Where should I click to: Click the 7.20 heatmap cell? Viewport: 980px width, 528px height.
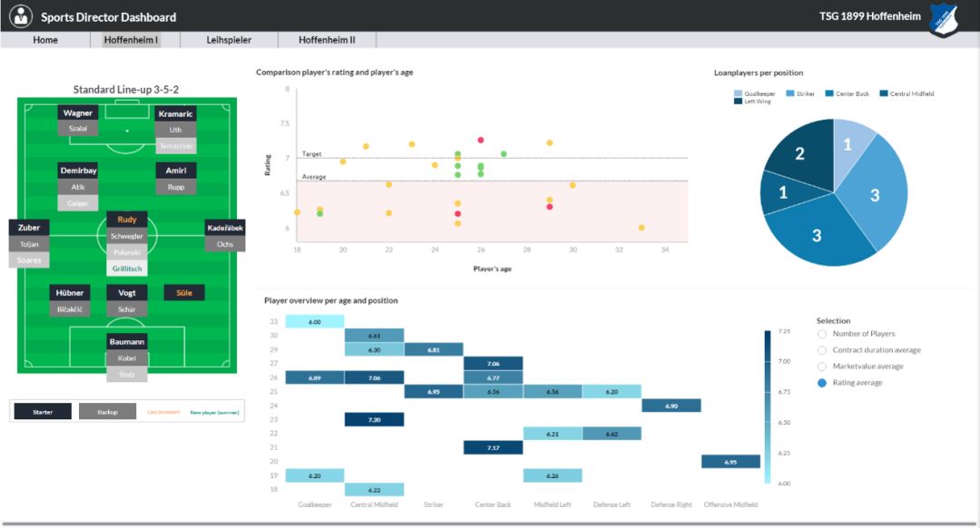tap(374, 420)
